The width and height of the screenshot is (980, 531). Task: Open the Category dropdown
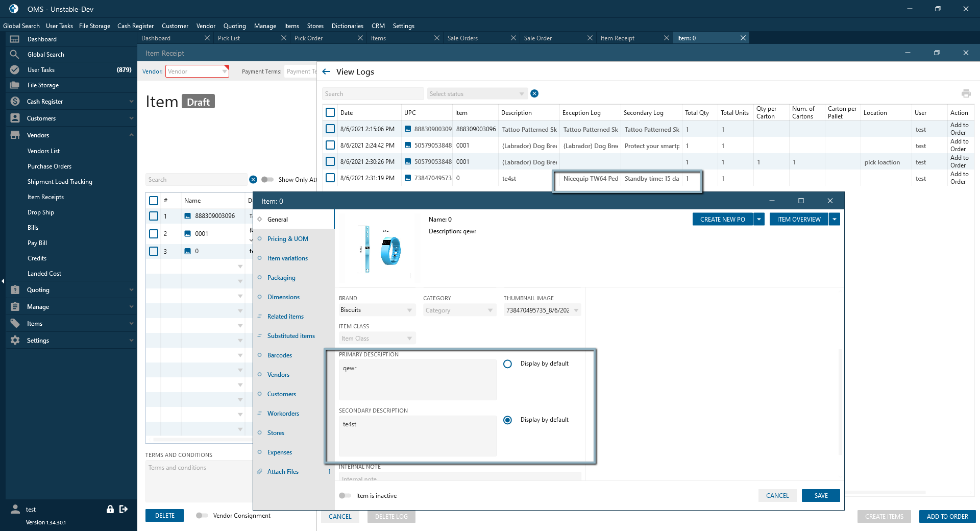click(490, 310)
